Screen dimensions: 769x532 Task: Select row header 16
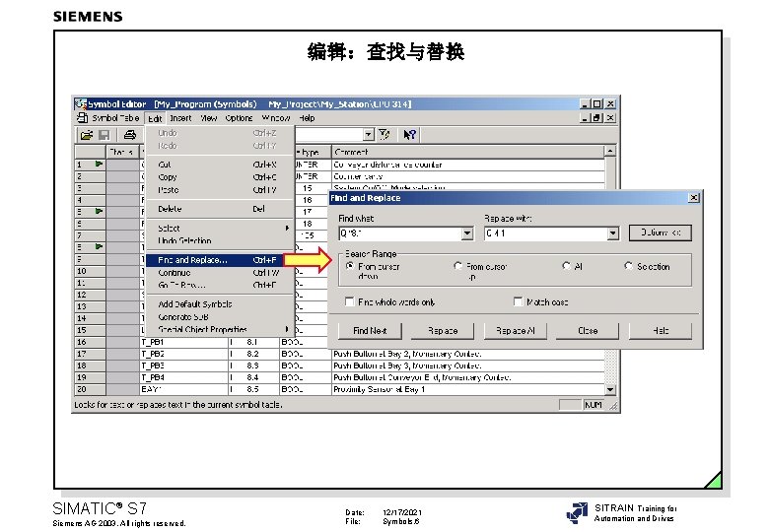[91, 342]
